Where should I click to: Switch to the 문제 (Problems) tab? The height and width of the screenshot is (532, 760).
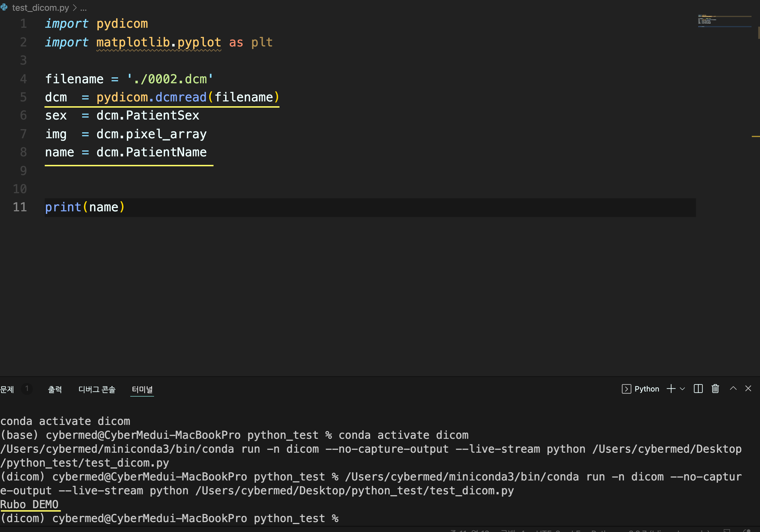7,389
